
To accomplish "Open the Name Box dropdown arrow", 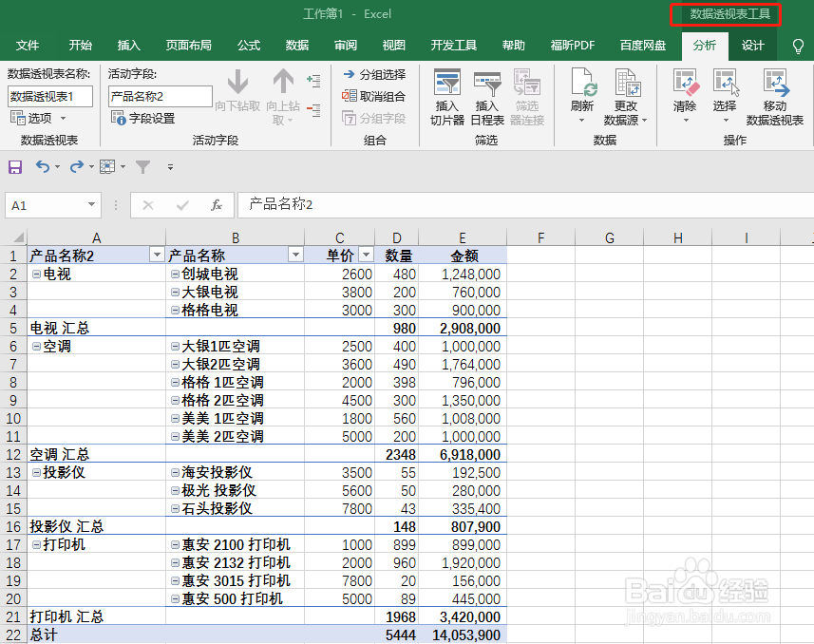I will 91,204.
